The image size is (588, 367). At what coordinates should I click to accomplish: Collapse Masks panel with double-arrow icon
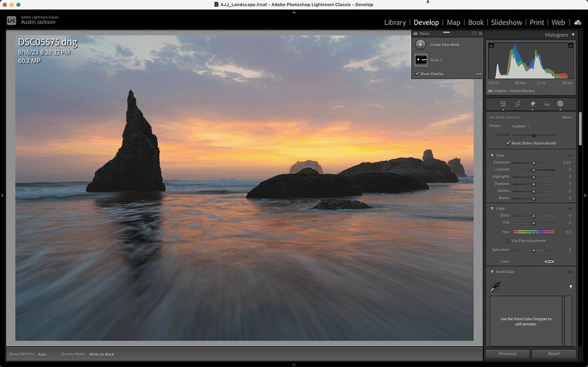(480, 33)
